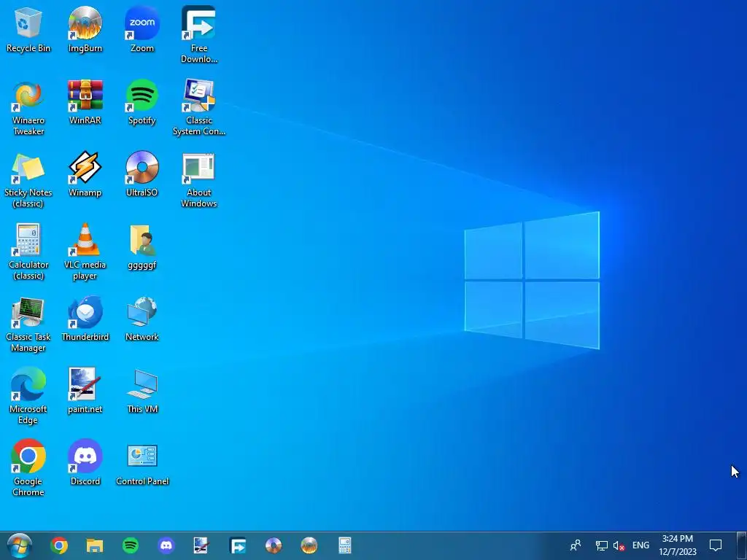The image size is (747, 560).
Task: Open Classic System Con... desktop shortcut
Action: 198,107
